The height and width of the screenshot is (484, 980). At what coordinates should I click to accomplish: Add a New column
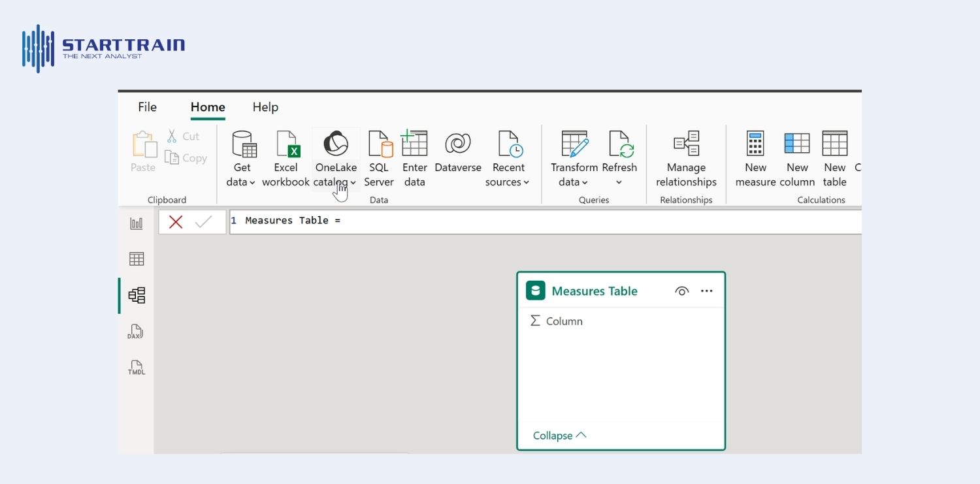point(796,159)
